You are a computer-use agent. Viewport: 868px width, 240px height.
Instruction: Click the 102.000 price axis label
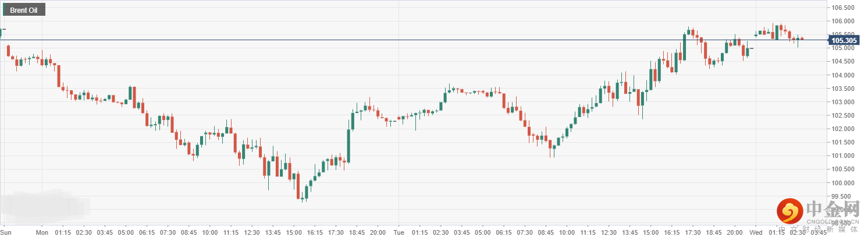[844, 129]
